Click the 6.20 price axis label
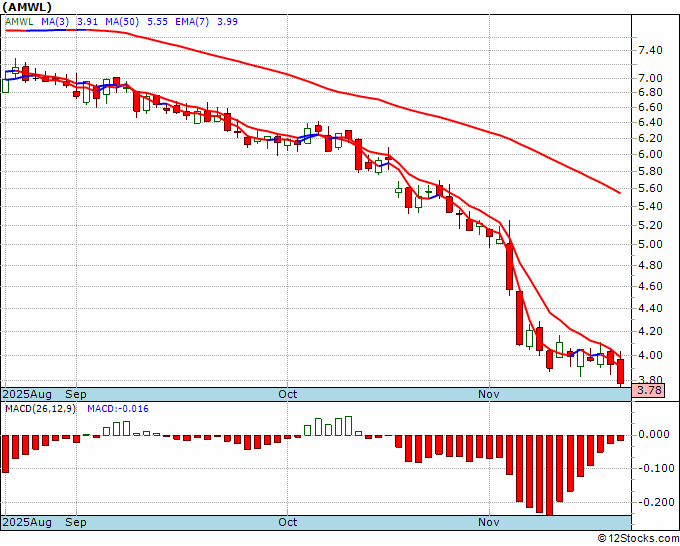The height and width of the screenshot is (546, 680). 651,138
